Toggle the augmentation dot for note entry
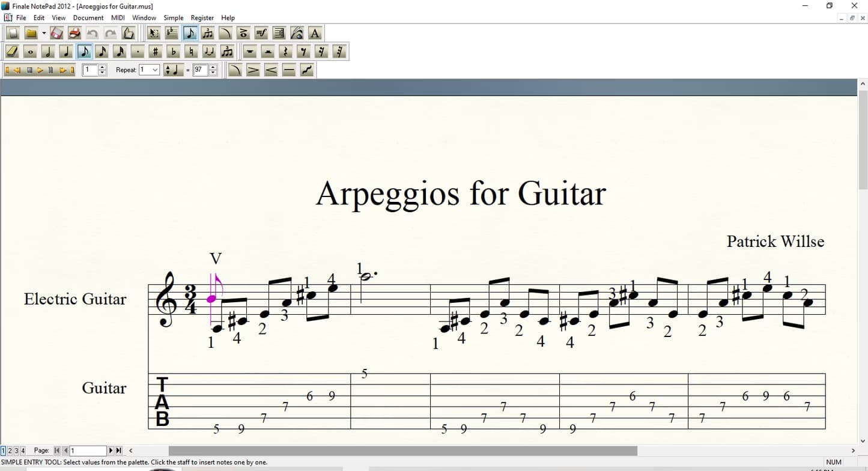 [138, 52]
